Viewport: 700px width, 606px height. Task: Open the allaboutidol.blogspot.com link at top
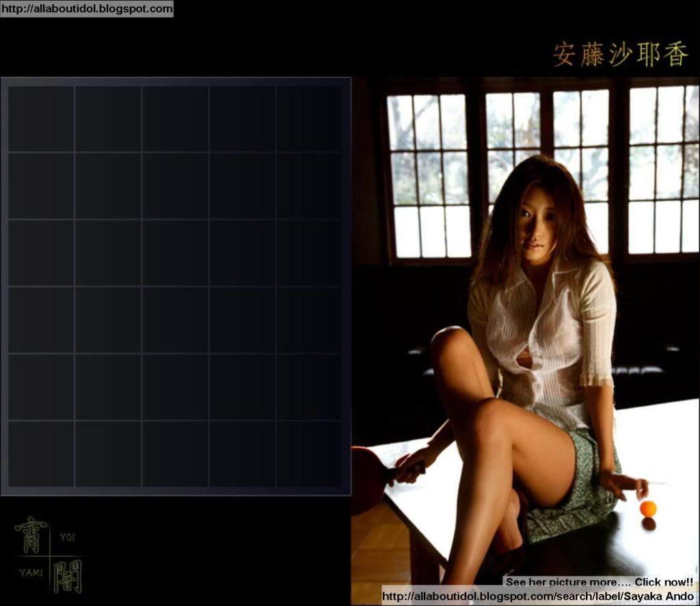click(87, 8)
